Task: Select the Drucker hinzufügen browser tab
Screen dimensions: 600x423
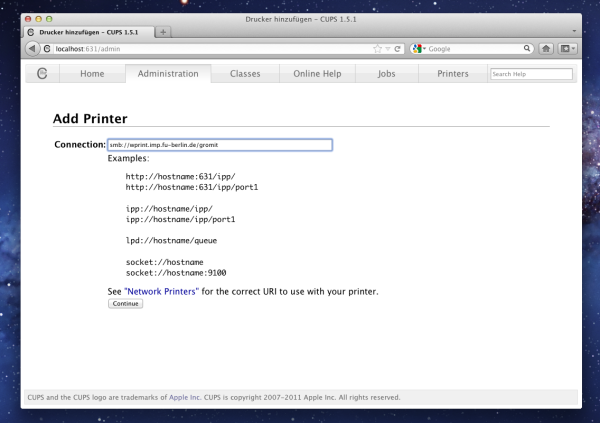Action: coord(89,32)
